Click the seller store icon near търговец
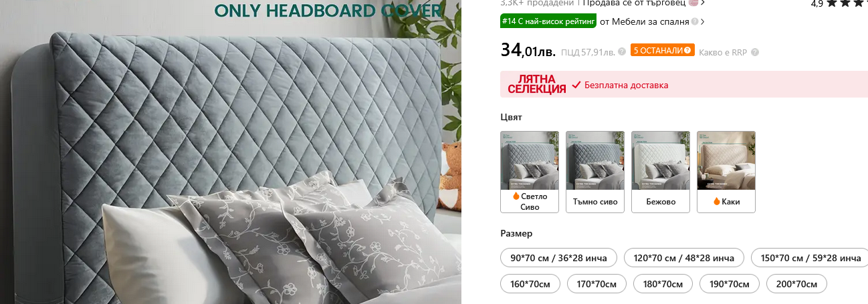This screenshot has height=304, width=868. point(693,3)
